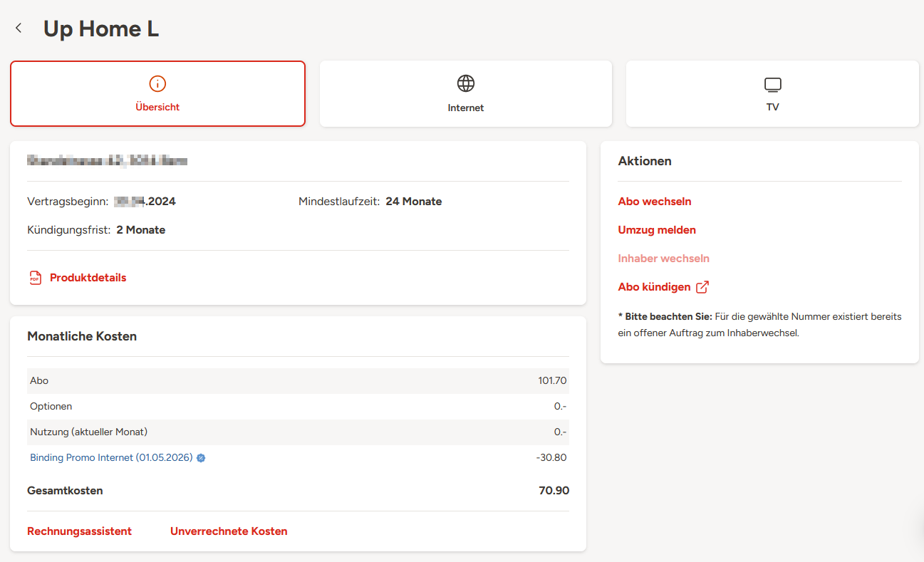This screenshot has width=924, height=562.
Task: Click the Inhaber wechseln link
Action: pyautogui.click(x=663, y=259)
